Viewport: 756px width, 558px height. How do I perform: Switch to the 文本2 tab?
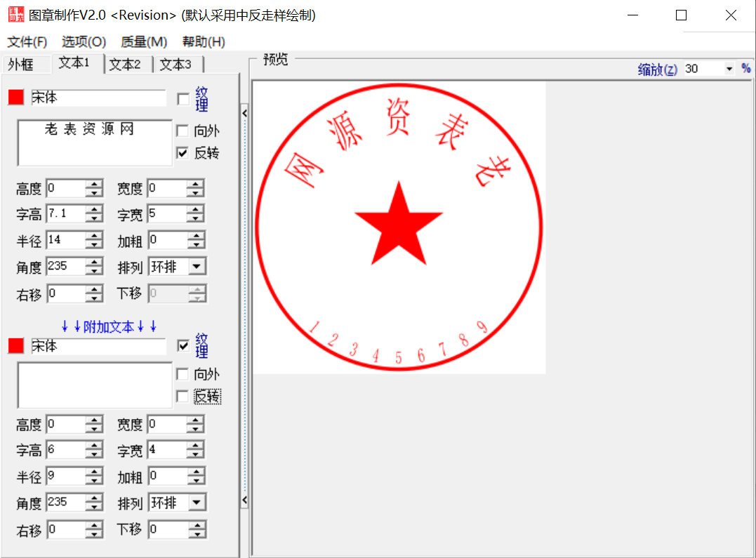point(125,65)
